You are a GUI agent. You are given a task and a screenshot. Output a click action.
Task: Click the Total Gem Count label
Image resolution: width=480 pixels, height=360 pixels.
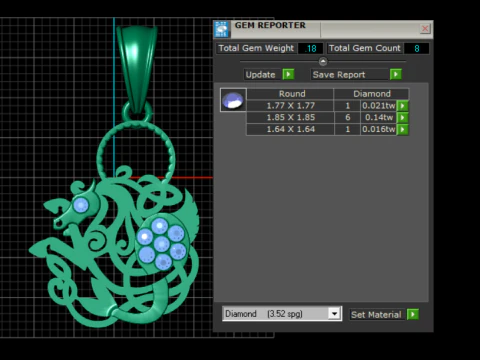(364, 48)
